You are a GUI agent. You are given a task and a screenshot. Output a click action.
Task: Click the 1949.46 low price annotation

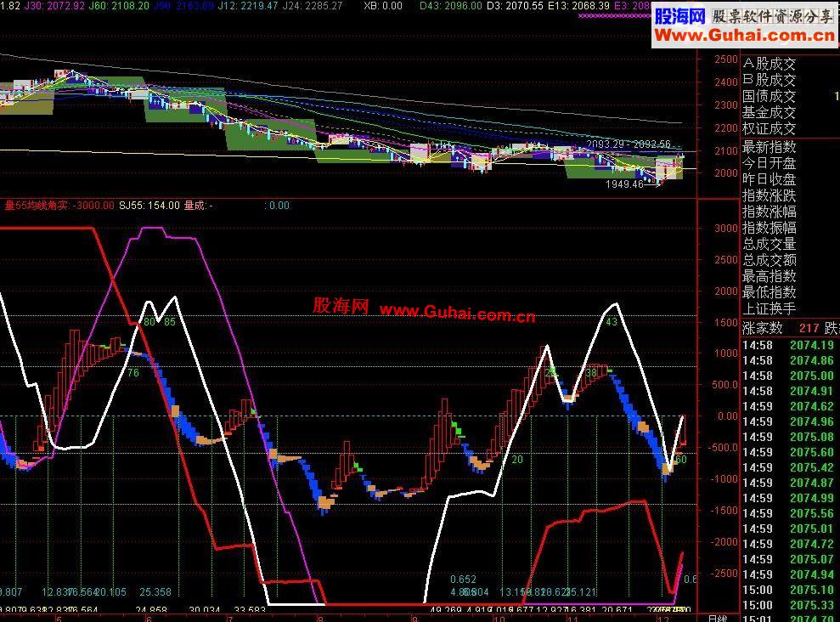624,184
